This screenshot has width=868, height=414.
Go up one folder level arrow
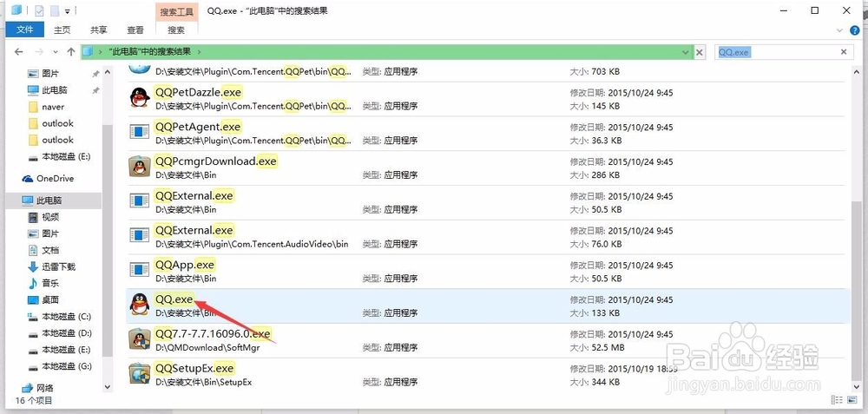[71, 52]
